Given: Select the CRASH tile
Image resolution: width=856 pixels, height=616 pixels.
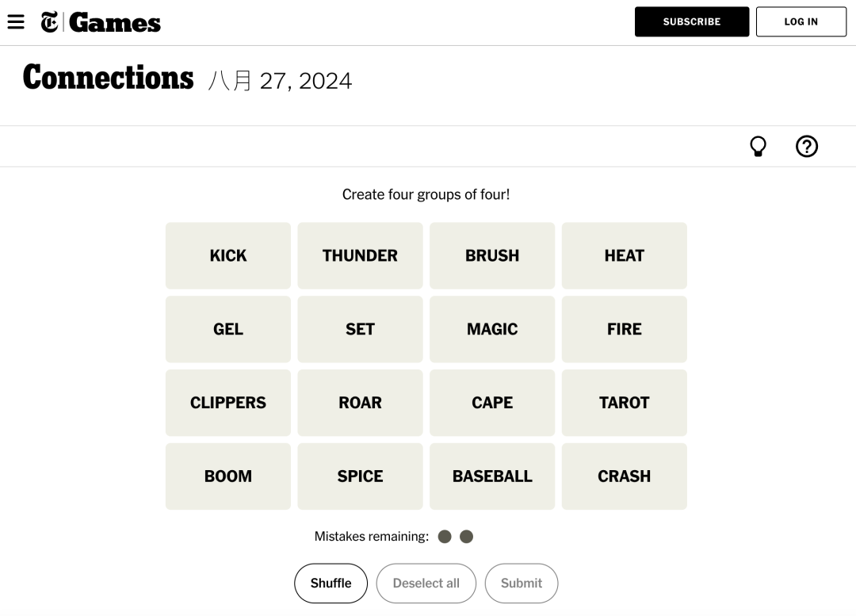Looking at the screenshot, I should point(624,476).
